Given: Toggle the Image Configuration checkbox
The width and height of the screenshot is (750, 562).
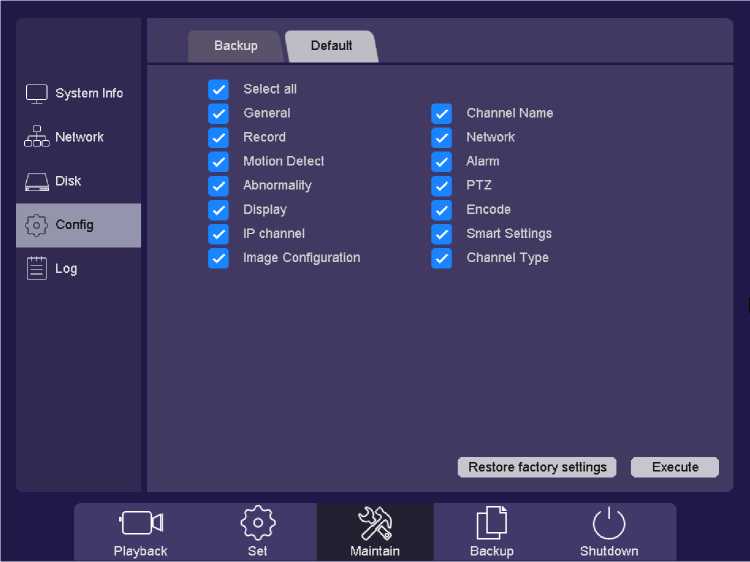Looking at the screenshot, I should [218, 257].
